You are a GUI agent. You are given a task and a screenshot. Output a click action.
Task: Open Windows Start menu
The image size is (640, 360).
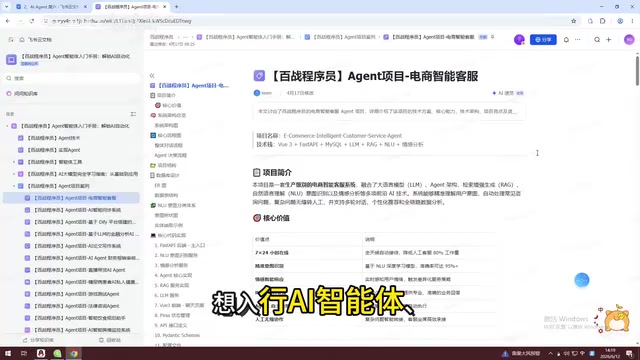[8, 353]
